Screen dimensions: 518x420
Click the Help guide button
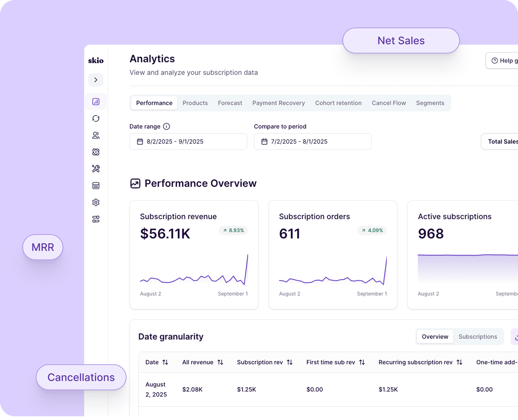pyautogui.click(x=503, y=61)
